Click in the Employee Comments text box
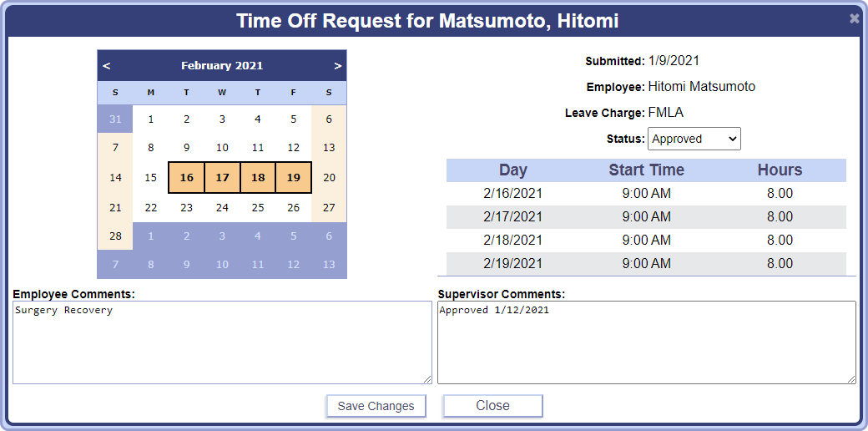The width and height of the screenshot is (868, 431). [x=222, y=342]
